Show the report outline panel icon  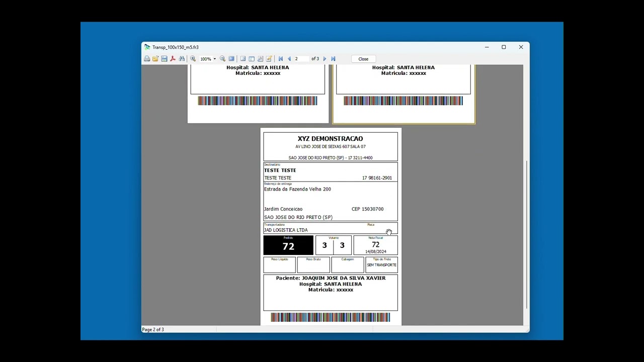click(243, 59)
